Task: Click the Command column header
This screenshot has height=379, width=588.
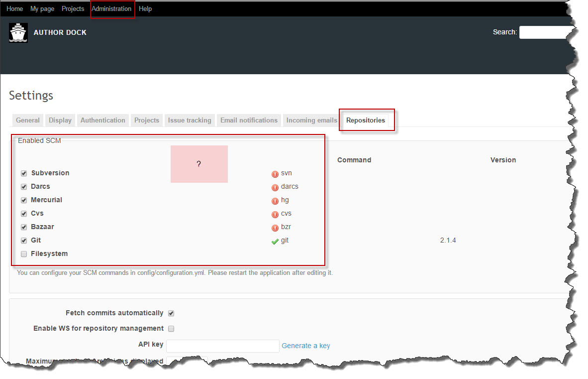Action: pos(354,160)
